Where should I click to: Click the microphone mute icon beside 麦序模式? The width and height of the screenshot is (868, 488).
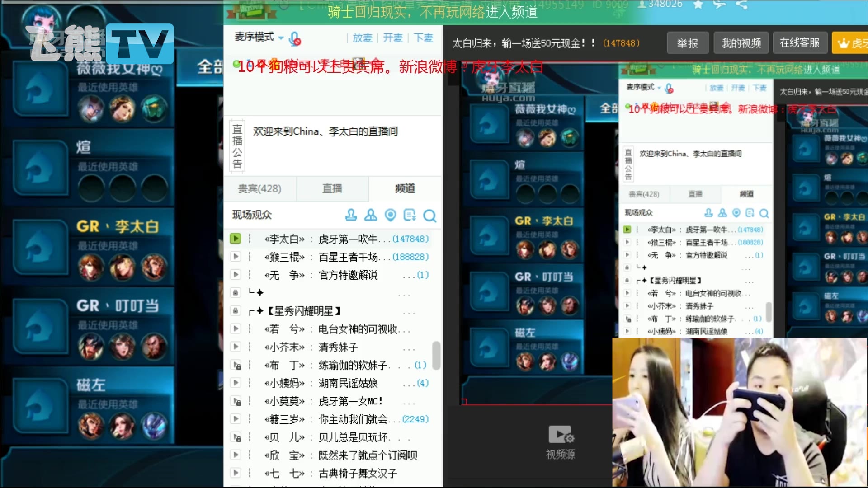[x=295, y=39]
